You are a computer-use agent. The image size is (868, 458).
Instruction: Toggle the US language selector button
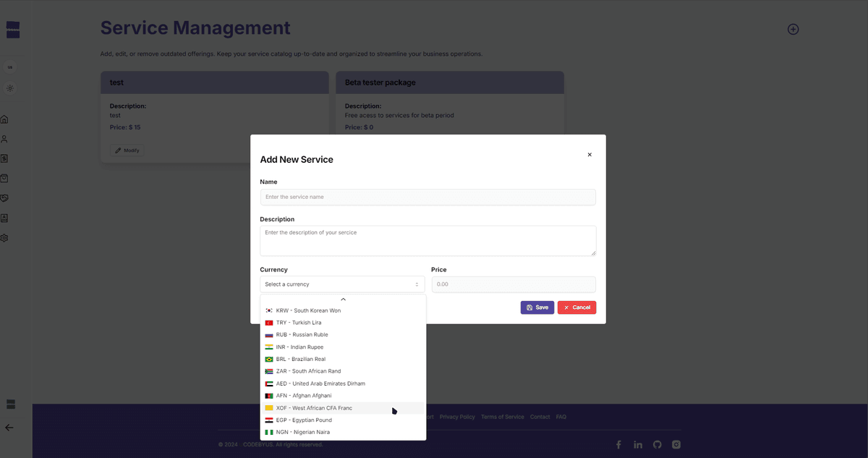pyautogui.click(x=10, y=67)
